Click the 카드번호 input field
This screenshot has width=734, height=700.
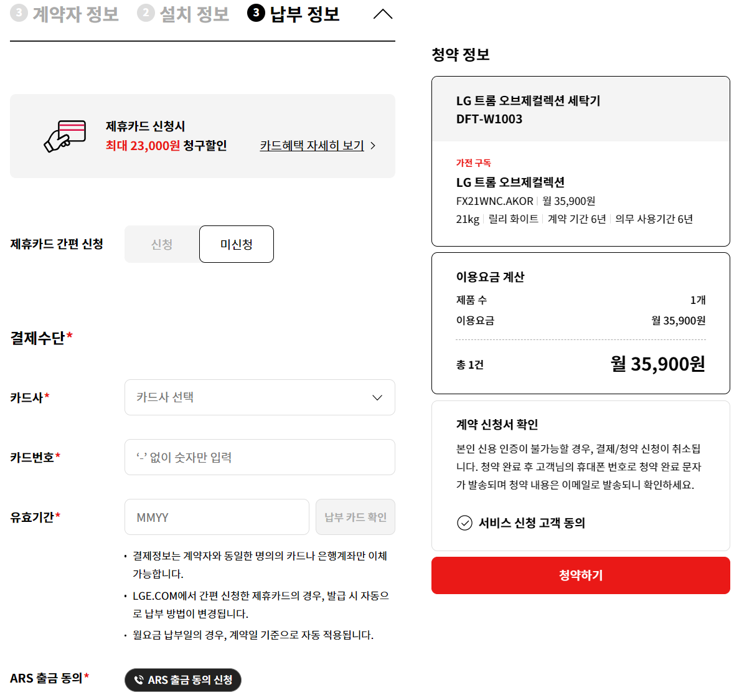point(260,457)
